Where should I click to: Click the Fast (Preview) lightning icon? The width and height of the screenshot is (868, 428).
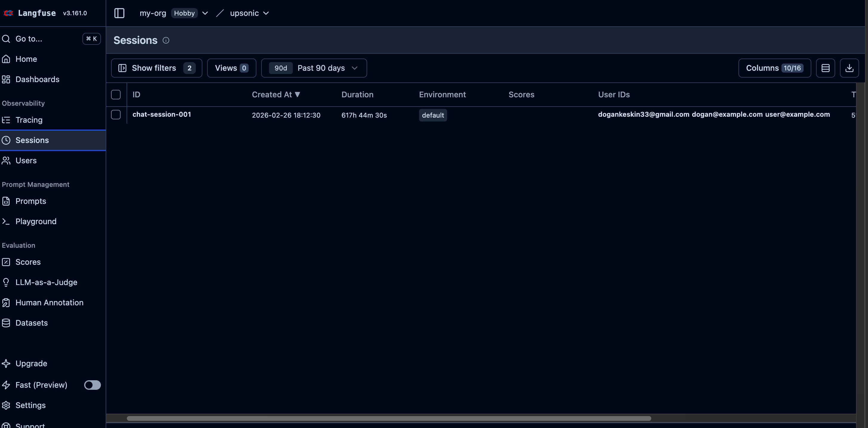coord(6,385)
